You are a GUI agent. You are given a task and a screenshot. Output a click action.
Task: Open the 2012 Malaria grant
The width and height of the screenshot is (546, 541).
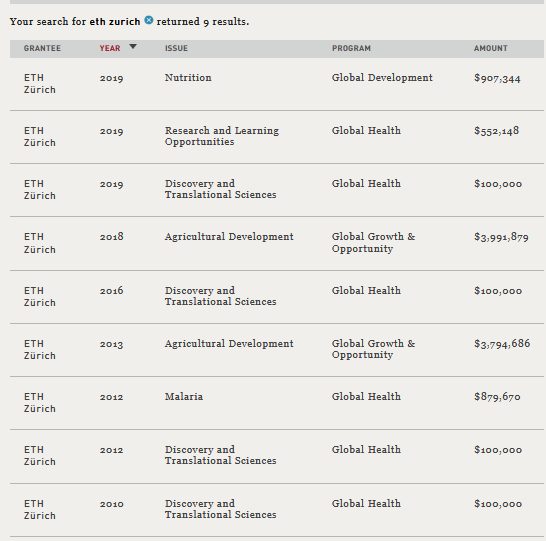click(x=277, y=403)
